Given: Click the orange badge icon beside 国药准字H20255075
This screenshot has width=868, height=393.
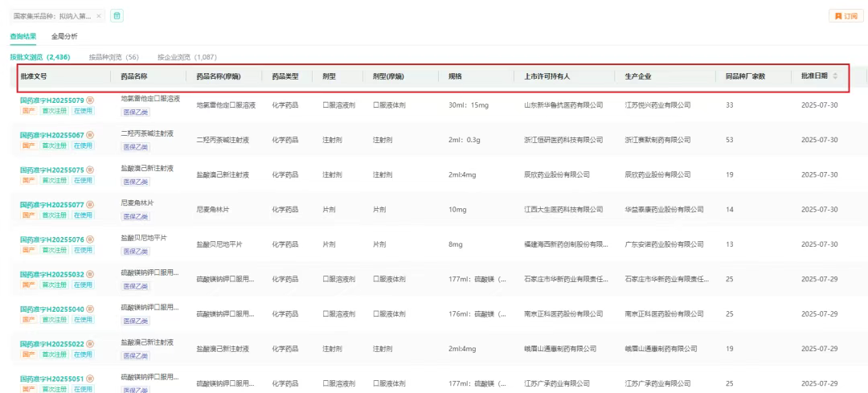Looking at the screenshot, I should tap(90, 170).
